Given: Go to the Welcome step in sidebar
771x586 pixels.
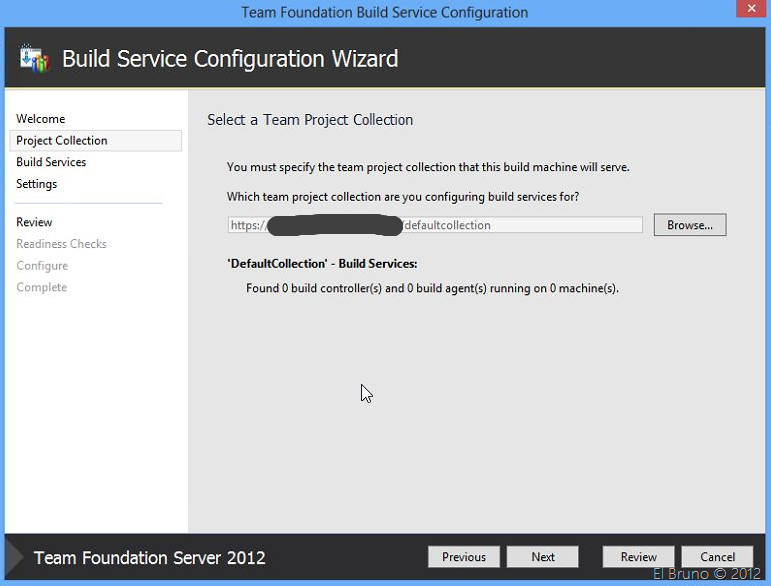Looking at the screenshot, I should point(41,119).
